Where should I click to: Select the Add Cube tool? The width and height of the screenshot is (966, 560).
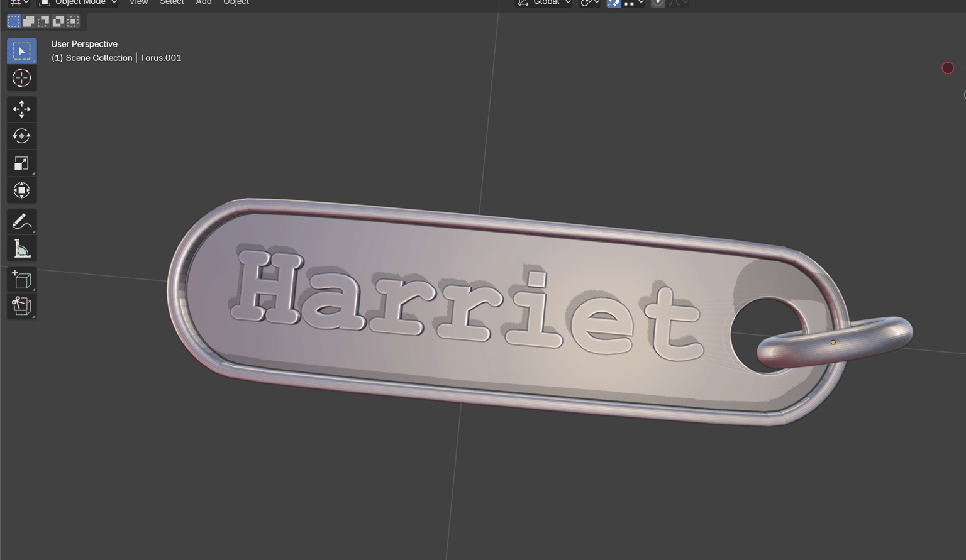point(21,280)
